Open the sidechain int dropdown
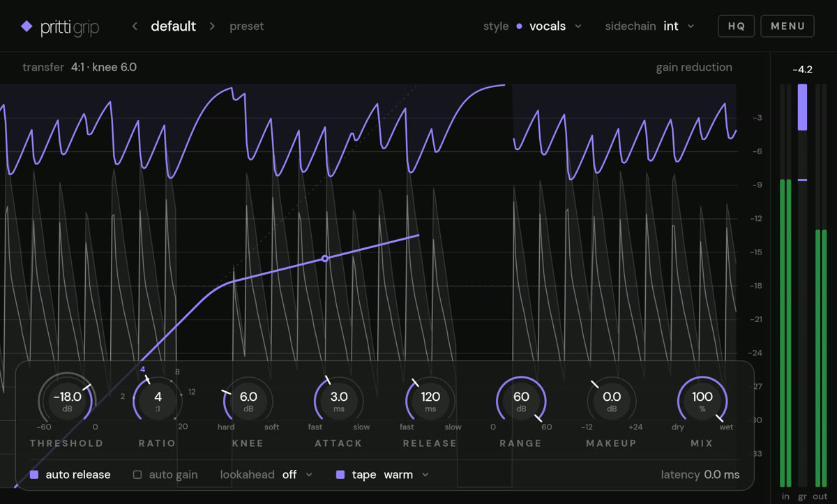The image size is (837, 504). [679, 26]
